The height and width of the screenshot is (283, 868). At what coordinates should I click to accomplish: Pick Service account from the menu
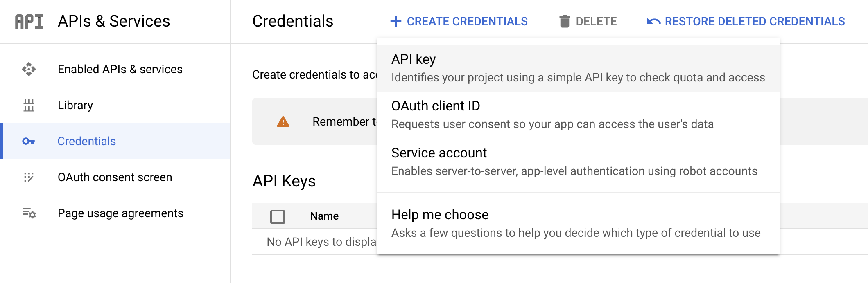pyautogui.click(x=578, y=162)
